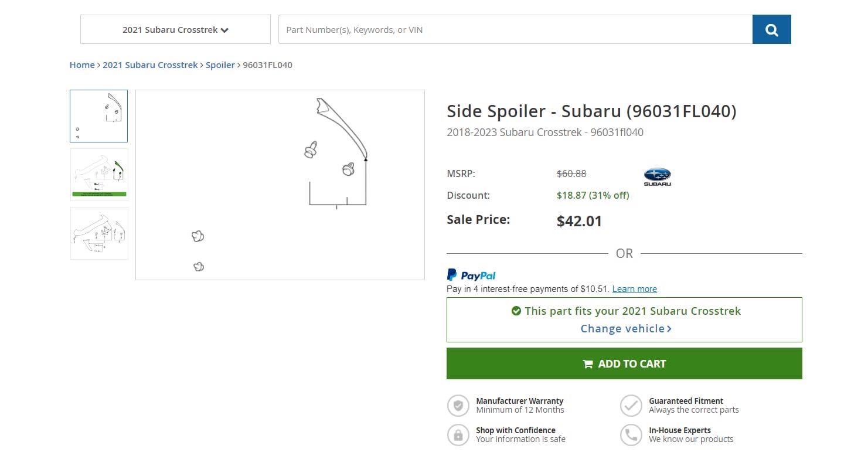Click Change vehicle link with chevron
Image resolution: width=868 pixels, height=476 pixels.
coord(625,329)
